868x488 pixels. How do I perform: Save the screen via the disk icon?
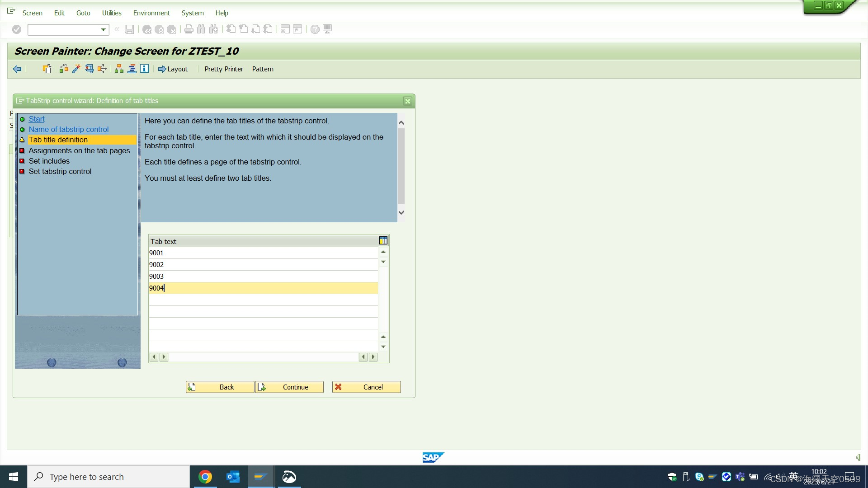[x=129, y=29]
